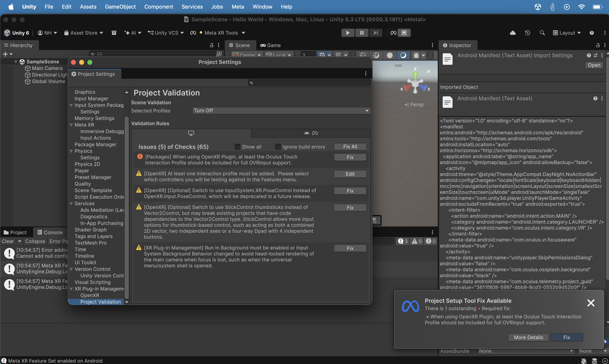Toggle the Collapse console option
609x364 pixels.
coord(35,241)
